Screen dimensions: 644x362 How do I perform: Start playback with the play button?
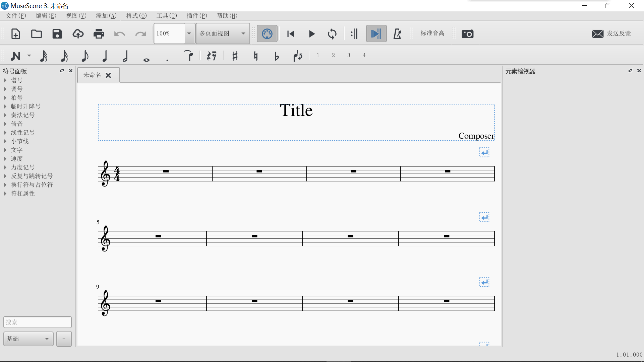tap(311, 34)
